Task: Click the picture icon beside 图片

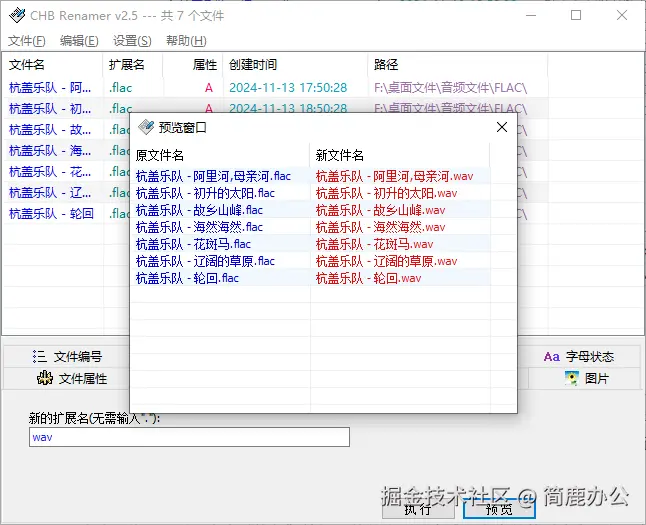Action: 572,378
